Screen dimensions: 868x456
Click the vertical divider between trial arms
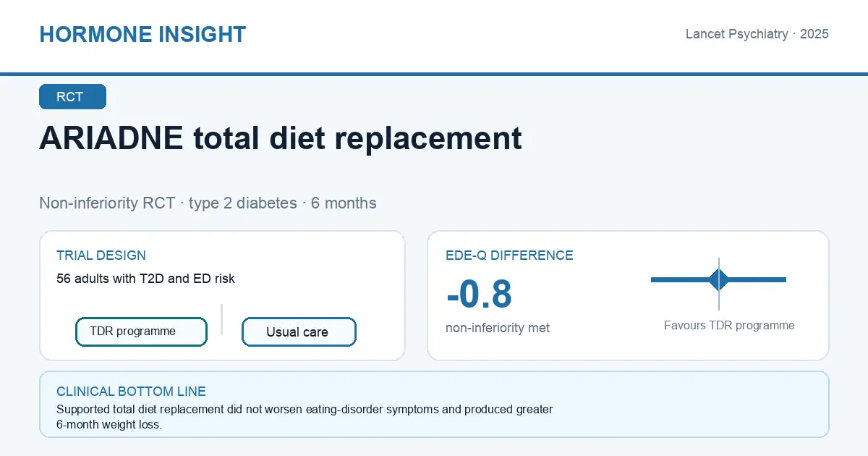(x=222, y=319)
